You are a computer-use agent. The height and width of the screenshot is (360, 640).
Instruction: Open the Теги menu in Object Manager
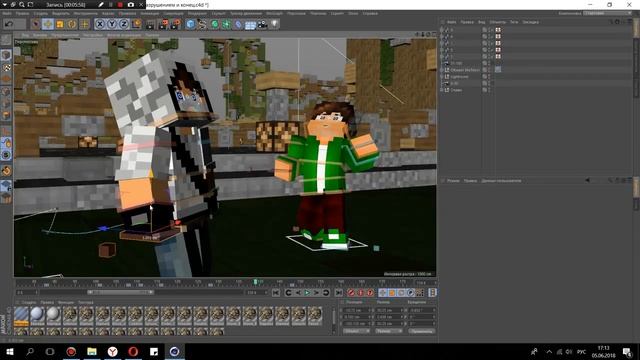[x=514, y=22]
